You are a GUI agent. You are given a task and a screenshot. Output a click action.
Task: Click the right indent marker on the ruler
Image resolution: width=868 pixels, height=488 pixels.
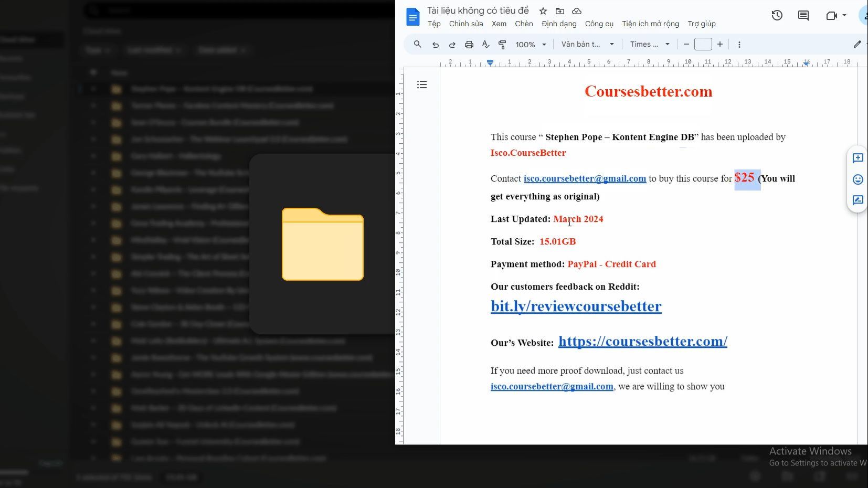[x=807, y=63]
